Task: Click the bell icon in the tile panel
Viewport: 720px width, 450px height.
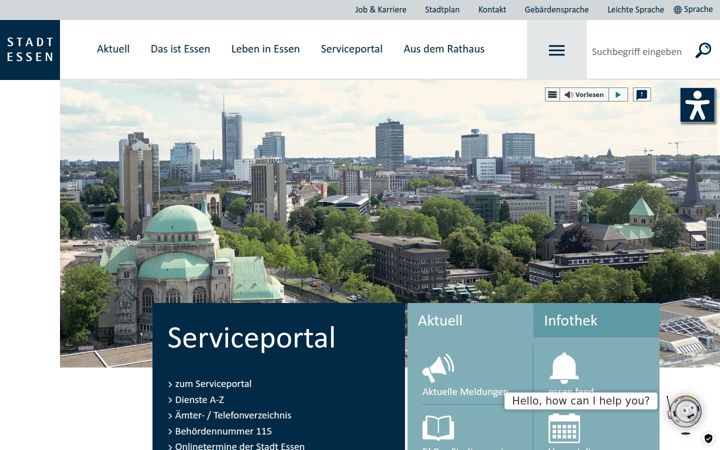Action: (564, 368)
